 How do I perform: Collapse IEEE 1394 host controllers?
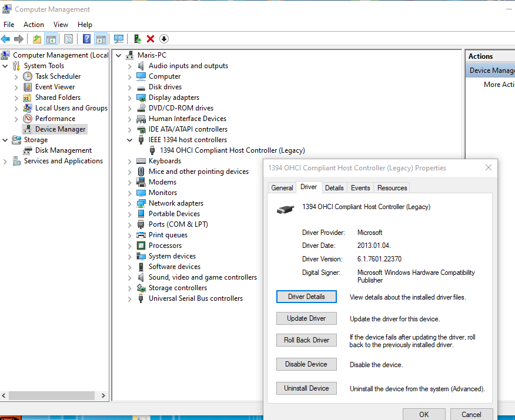click(x=130, y=140)
